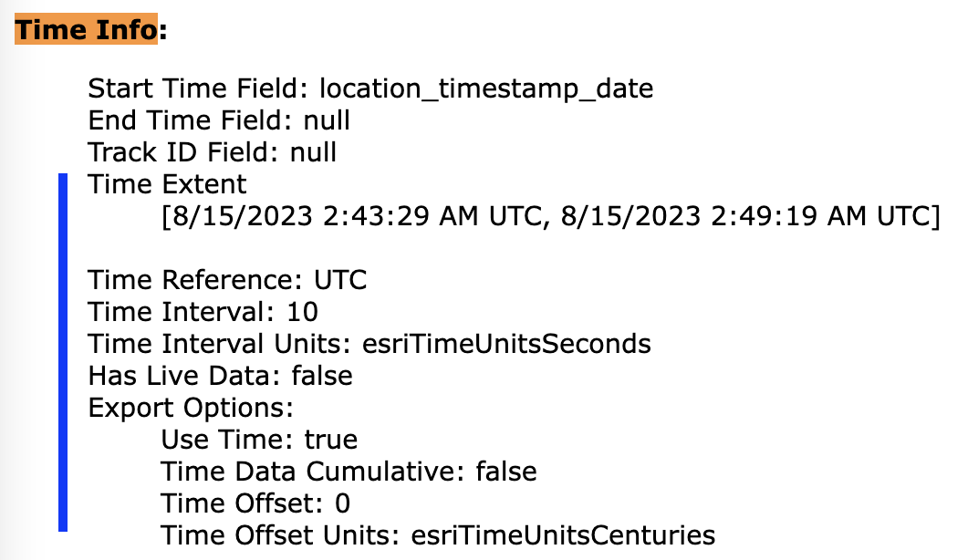The height and width of the screenshot is (560, 978).
Task: Click the esriTimeUnitsCenturies value
Action: tap(563, 534)
